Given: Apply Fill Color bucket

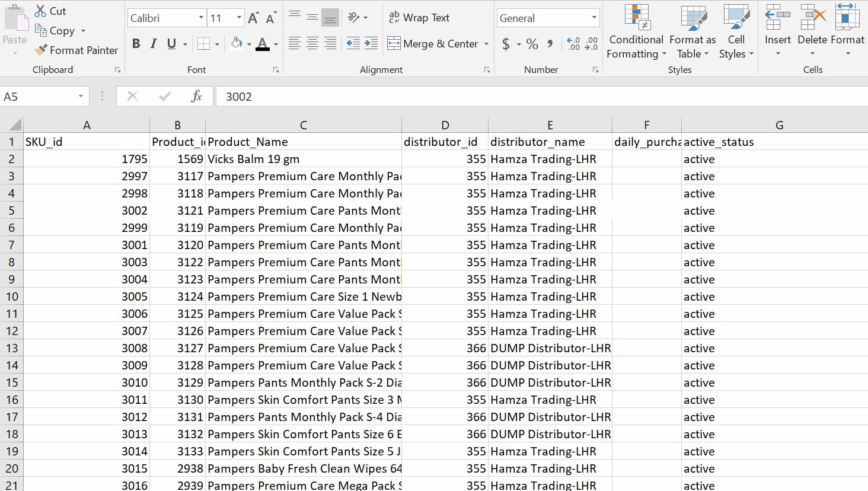Looking at the screenshot, I should click(237, 43).
